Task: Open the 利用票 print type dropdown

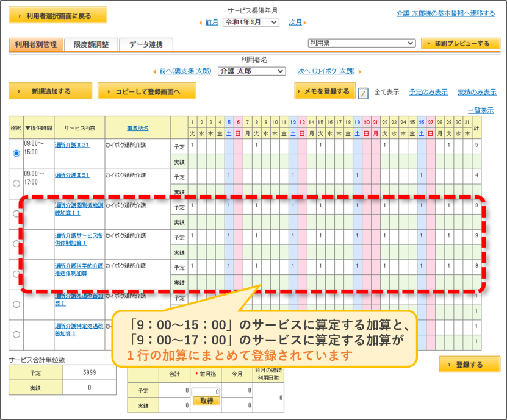Action: click(362, 43)
